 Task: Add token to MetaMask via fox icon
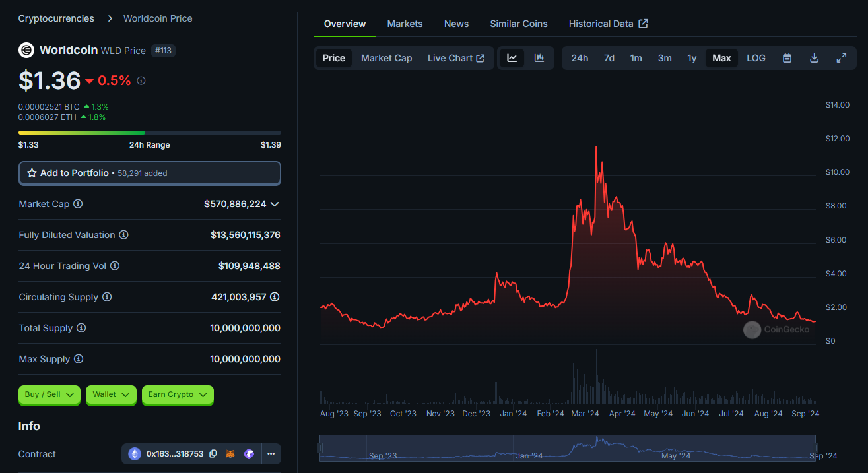231,454
